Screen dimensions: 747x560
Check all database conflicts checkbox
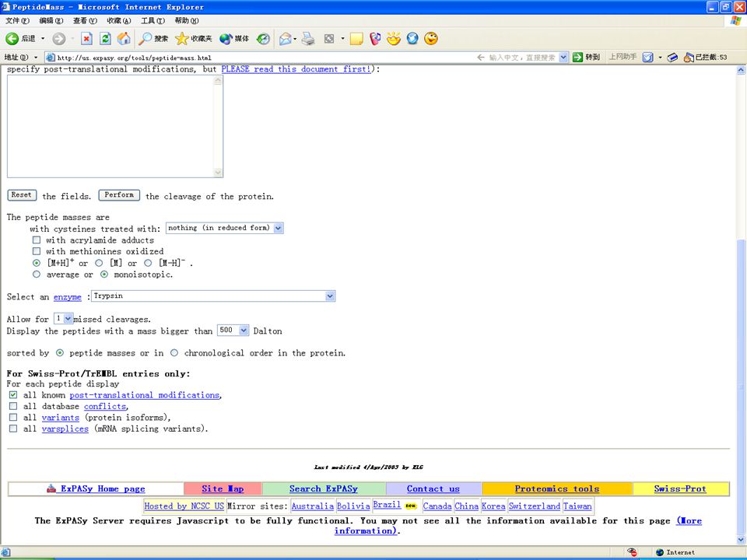click(13, 406)
